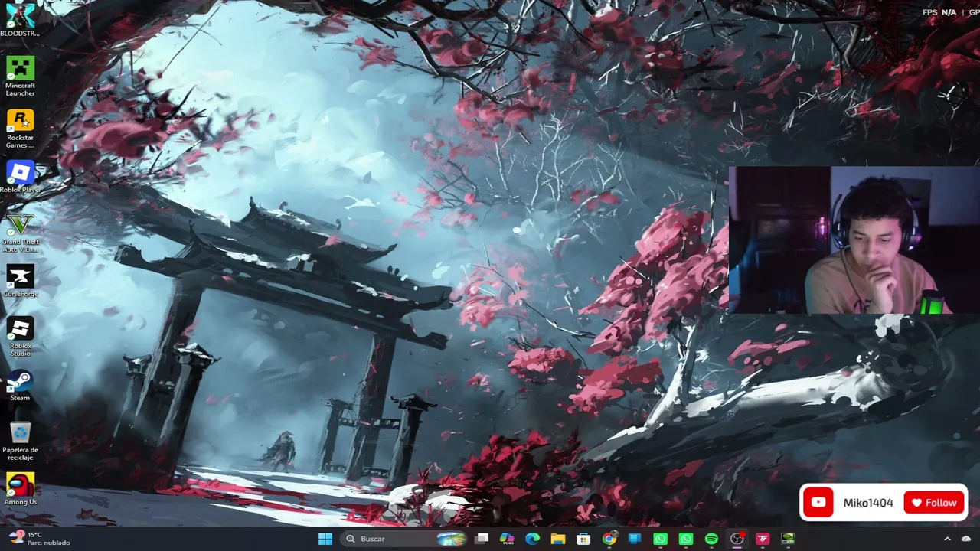Open Task View from the taskbar
This screenshot has height=551, width=980.
point(482,539)
